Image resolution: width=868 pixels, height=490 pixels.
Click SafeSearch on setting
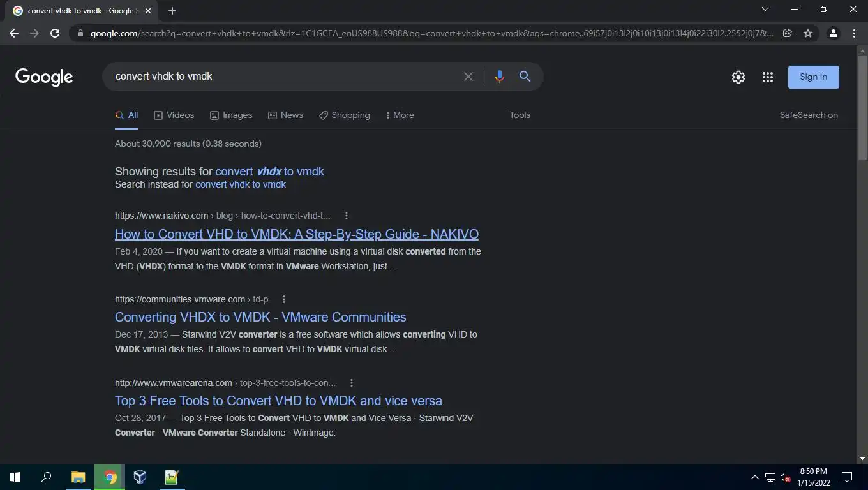pos(809,115)
